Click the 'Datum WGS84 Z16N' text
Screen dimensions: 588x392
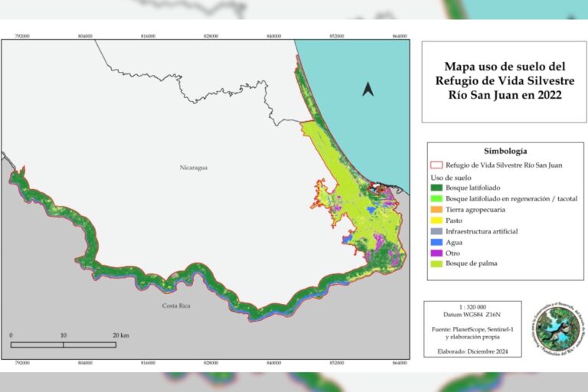472,315
